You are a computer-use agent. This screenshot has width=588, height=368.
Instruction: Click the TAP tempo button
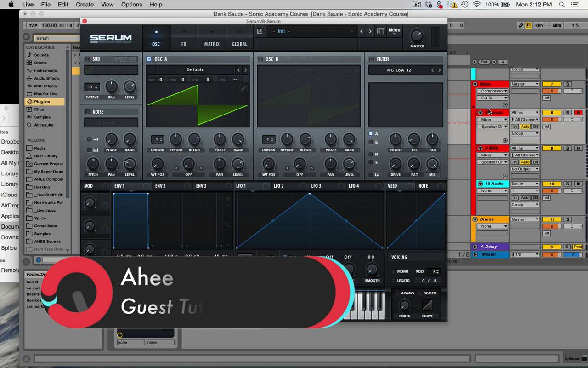[x=34, y=25]
